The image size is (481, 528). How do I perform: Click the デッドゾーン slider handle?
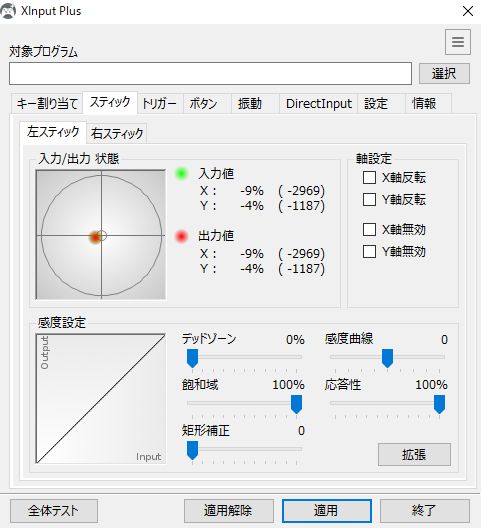(192, 358)
